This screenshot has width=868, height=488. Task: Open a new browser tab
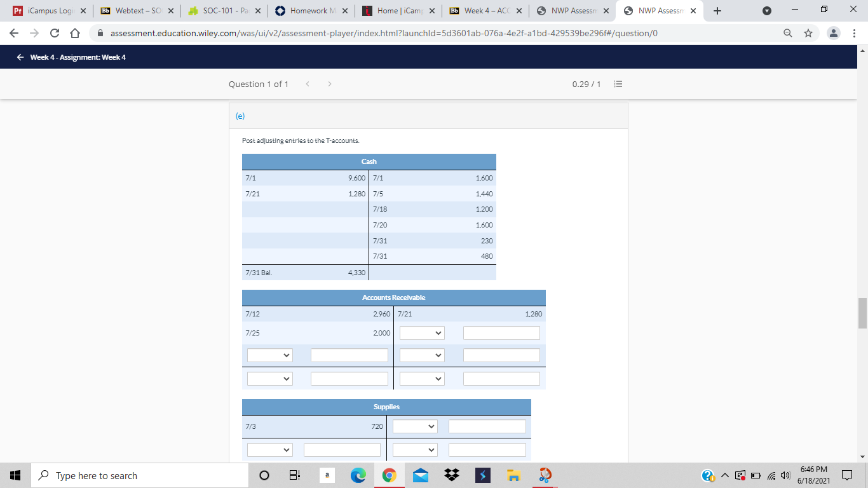(717, 11)
